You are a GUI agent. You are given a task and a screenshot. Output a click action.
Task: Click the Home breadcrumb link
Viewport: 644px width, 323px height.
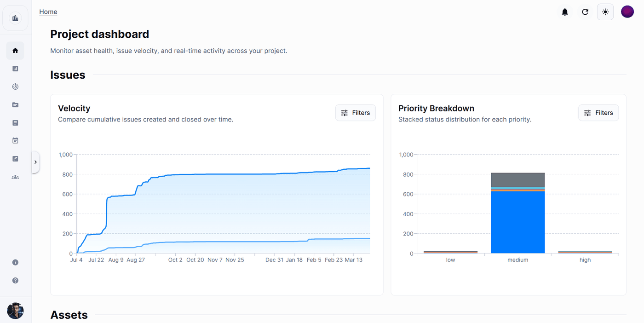48,12
